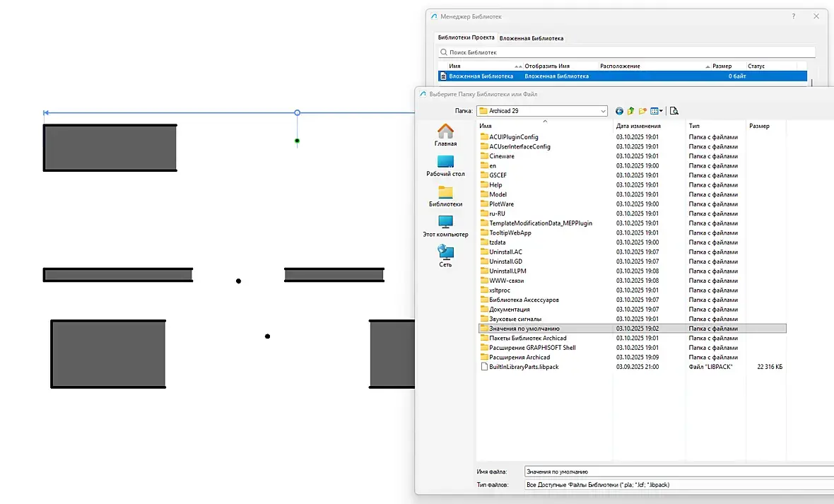The height and width of the screenshot is (504, 834).
Task: Switch to Вложенная Библиотека tab
Action: 531,38
